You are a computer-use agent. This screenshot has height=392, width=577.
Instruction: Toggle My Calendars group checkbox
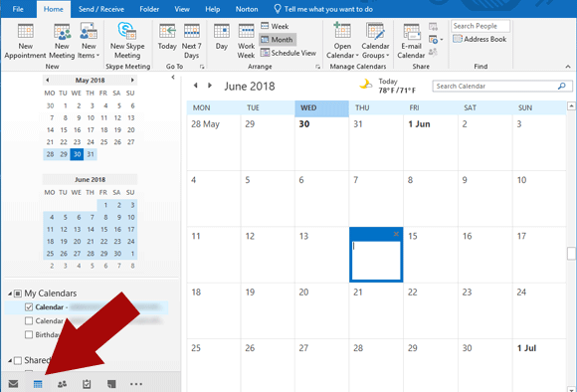18,294
